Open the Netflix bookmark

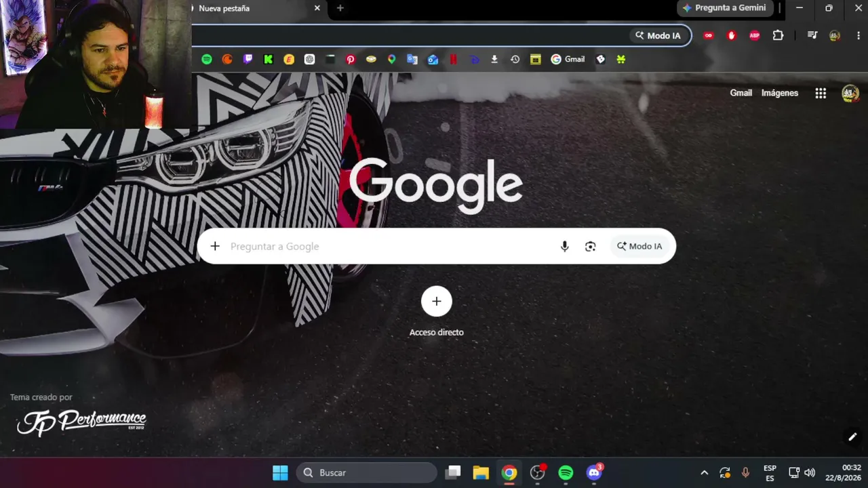(x=453, y=60)
